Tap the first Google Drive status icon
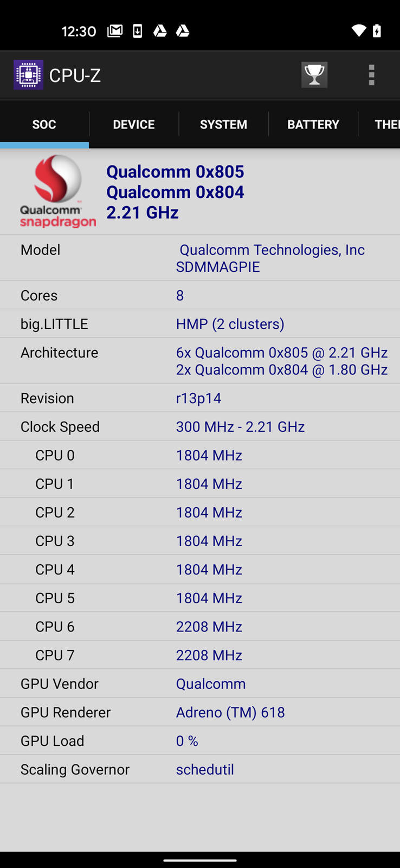400x868 pixels. [160, 31]
